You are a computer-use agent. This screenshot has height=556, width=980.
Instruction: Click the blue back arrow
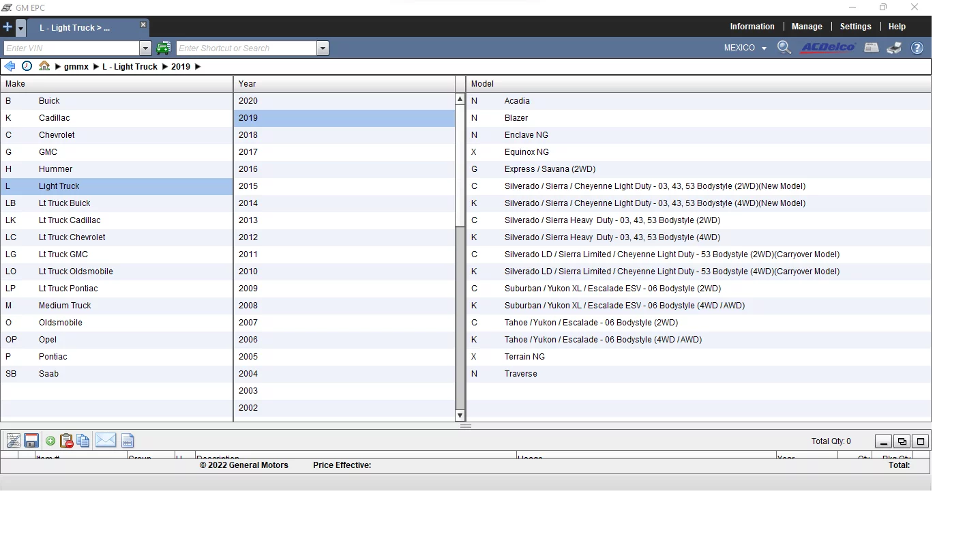pos(10,66)
